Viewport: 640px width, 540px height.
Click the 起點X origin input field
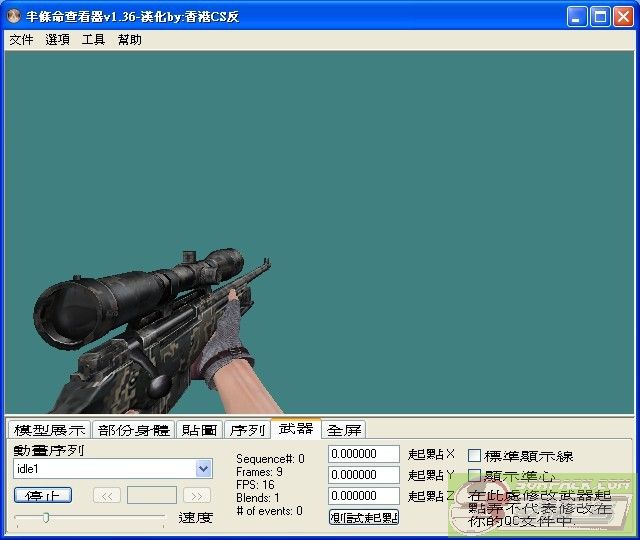point(364,454)
